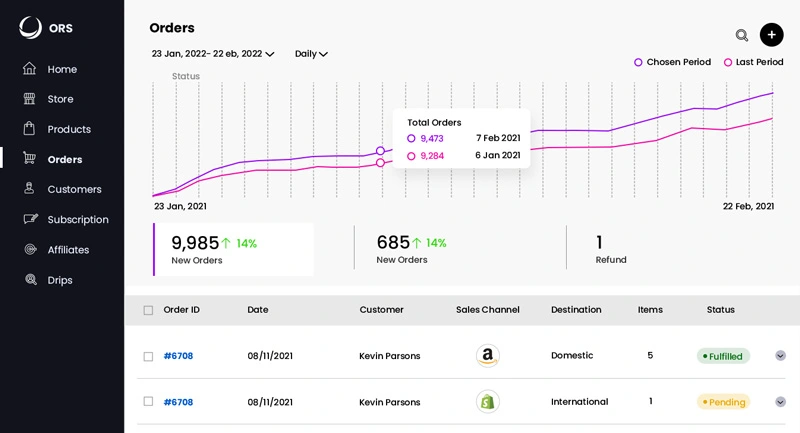Click the Chosen Period legend marker
This screenshot has width=800, height=433.
[x=638, y=62]
